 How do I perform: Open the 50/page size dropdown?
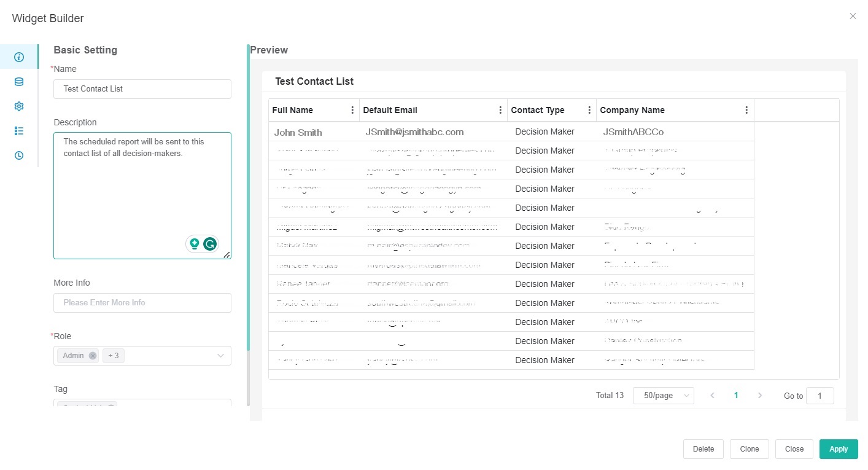click(x=663, y=396)
